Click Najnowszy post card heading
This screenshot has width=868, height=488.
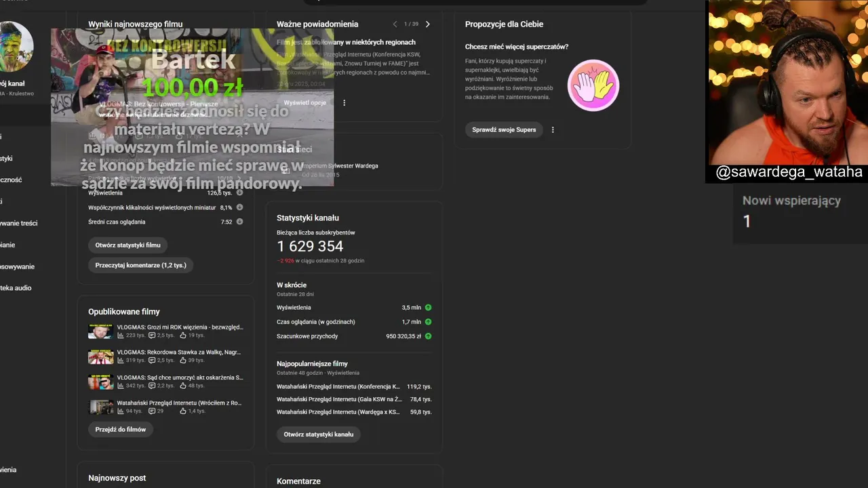[x=117, y=478]
